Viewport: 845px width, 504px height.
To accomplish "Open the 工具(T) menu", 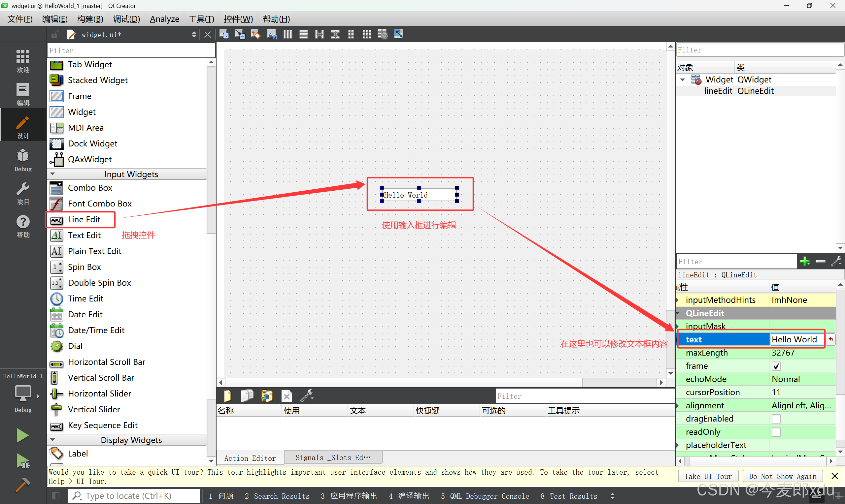I will tap(201, 19).
